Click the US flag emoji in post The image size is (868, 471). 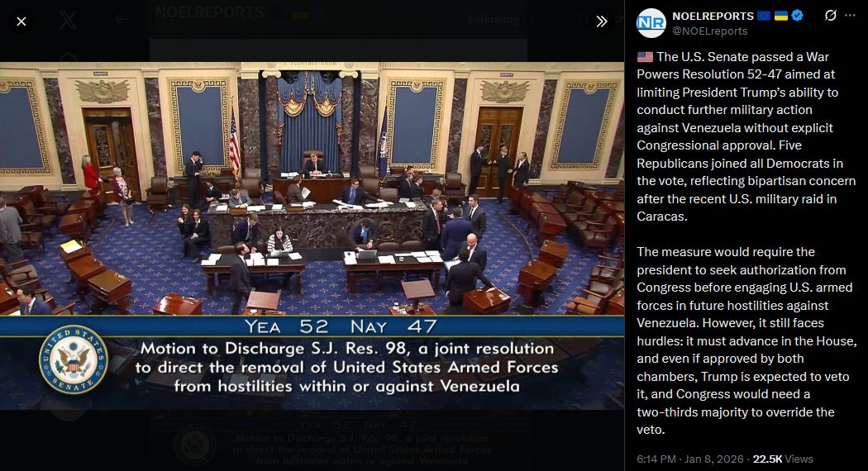pyautogui.click(x=645, y=57)
